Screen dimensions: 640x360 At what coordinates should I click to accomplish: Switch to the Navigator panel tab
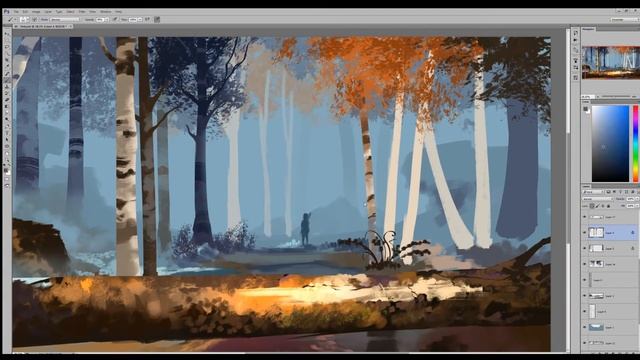pos(589,29)
